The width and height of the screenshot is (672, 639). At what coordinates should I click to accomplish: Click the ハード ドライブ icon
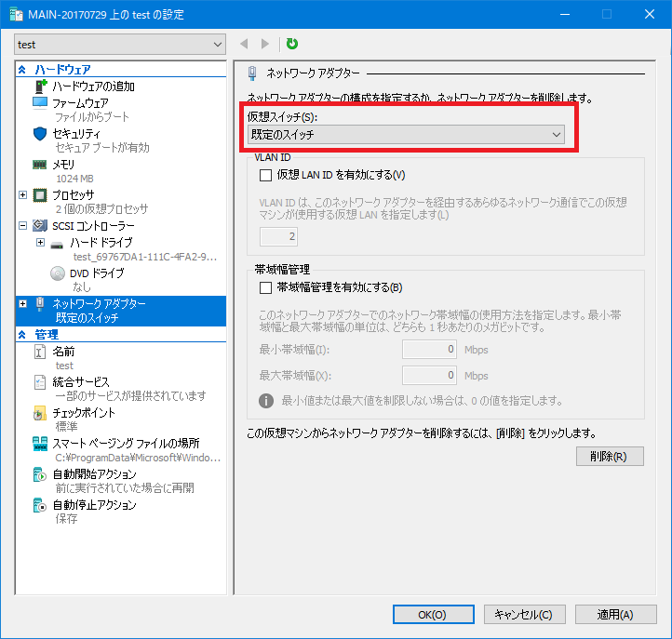(57, 245)
